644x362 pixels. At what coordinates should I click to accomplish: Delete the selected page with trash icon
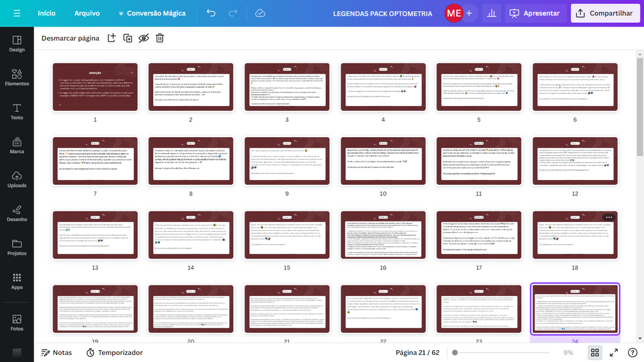click(x=160, y=38)
